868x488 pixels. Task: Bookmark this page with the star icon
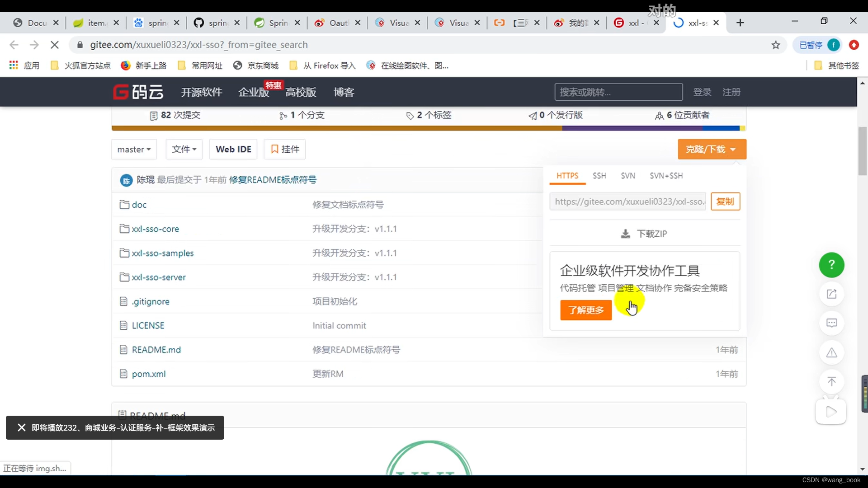pos(776,45)
